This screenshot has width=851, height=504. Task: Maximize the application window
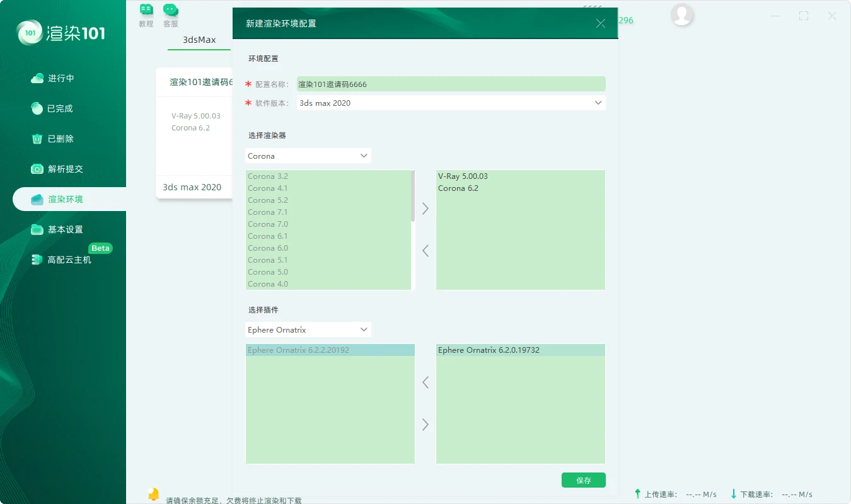point(804,16)
